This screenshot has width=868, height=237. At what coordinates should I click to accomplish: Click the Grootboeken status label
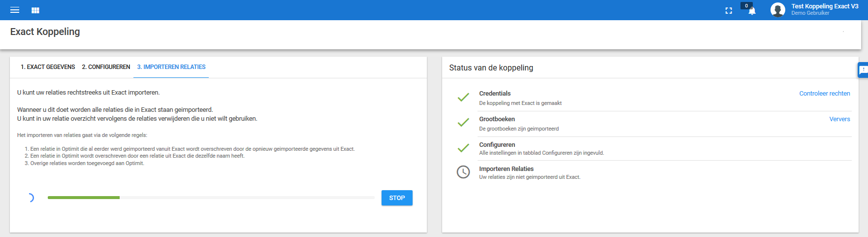click(497, 119)
